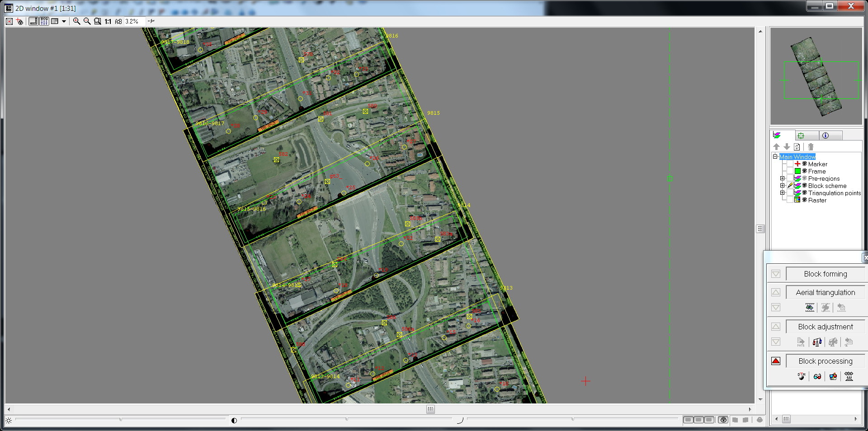Click the stereo glasses icon
This screenshot has height=431, width=868.
pyautogui.click(x=817, y=376)
